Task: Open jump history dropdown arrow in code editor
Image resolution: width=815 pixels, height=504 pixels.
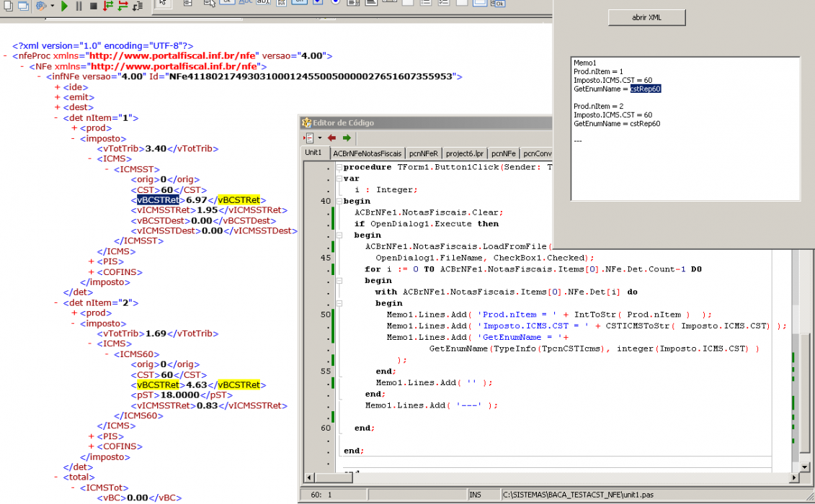Action: [x=320, y=138]
